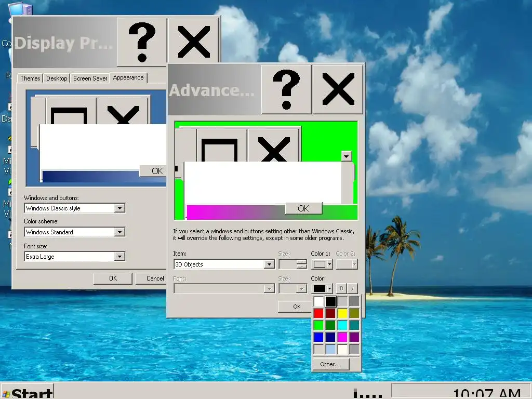Expand the Font size dropdown
The width and height of the screenshot is (532, 399).
(119, 257)
